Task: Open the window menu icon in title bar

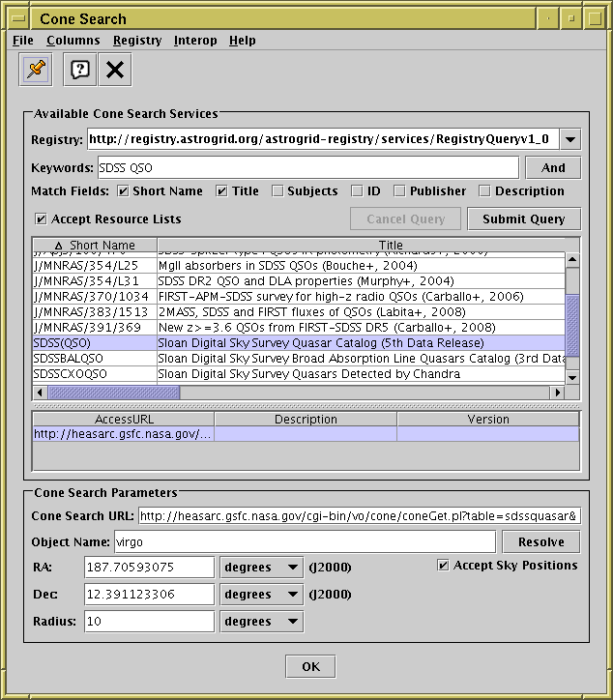Action: pos(18,18)
